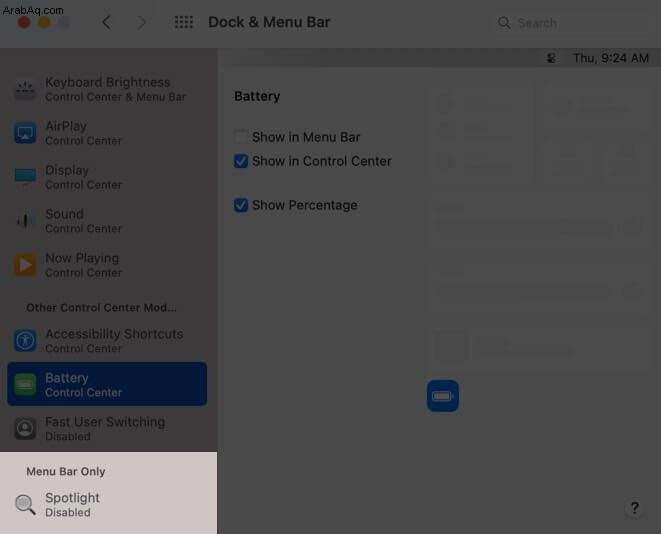Select Display icon in sidebar
Image resolution: width=661 pixels, height=534 pixels.
[x=25, y=177]
